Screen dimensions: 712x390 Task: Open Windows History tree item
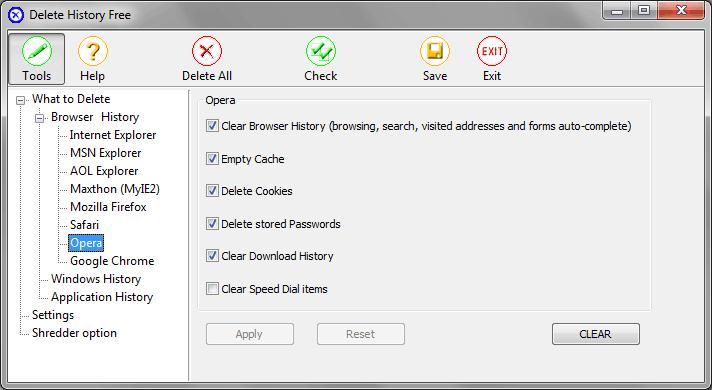click(x=96, y=279)
